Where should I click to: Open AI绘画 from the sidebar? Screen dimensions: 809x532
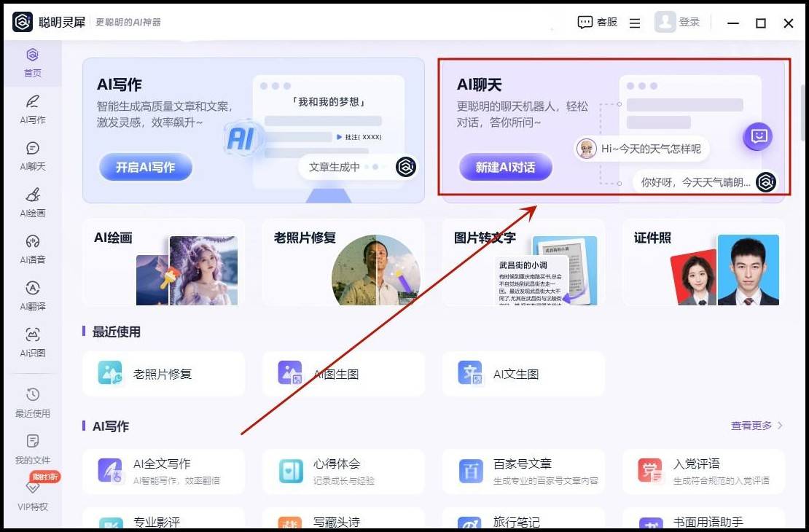[x=32, y=202]
